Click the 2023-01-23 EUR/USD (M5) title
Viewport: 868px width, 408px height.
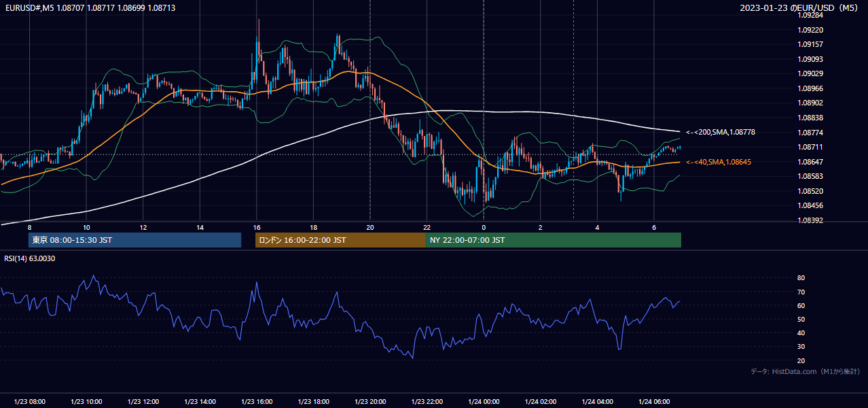tap(799, 7)
